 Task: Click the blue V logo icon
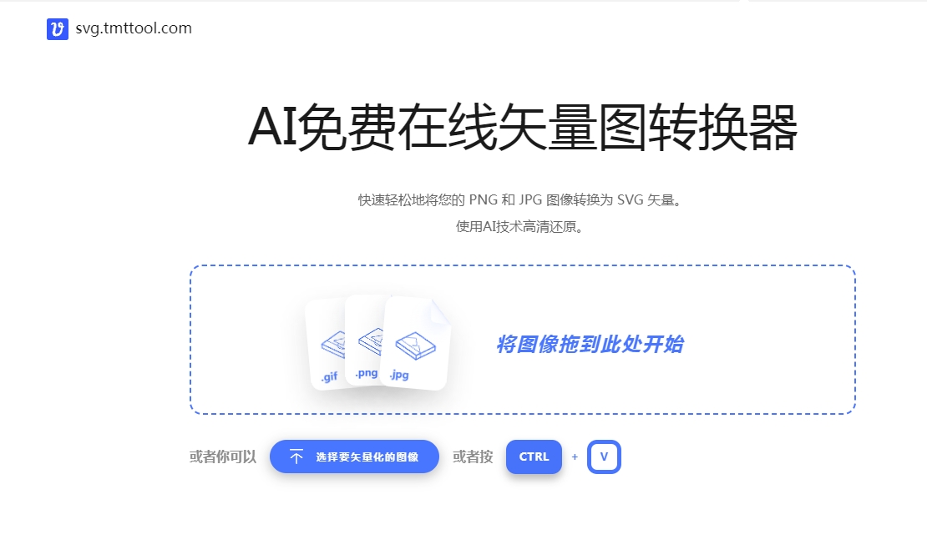(55, 28)
